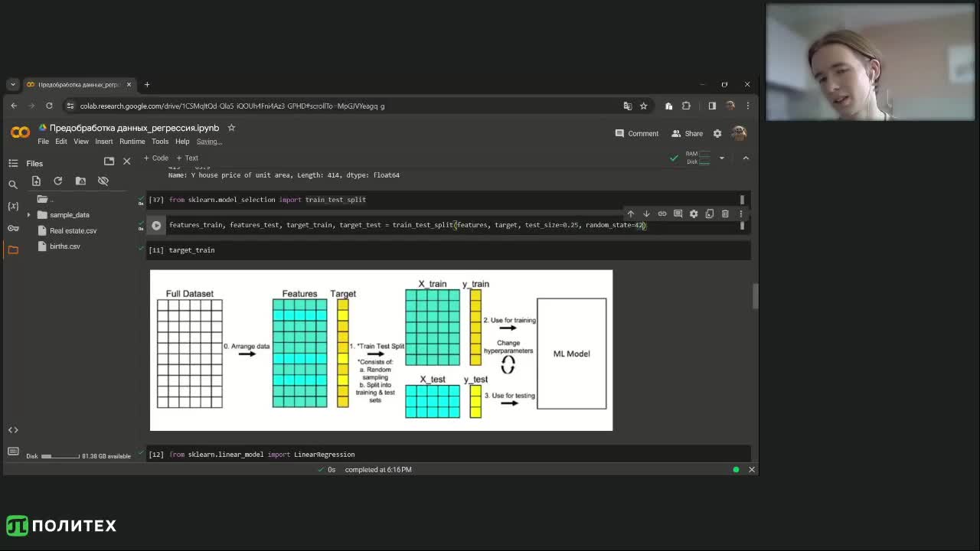980x551 pixels.
Task: Add a new Code cell
Action: coord(155,158)
